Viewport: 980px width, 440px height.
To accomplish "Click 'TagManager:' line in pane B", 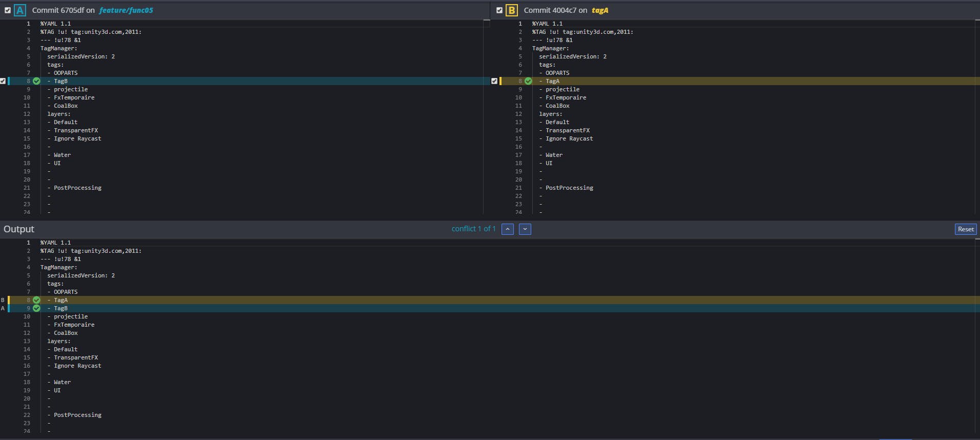I will pos(551,48).
